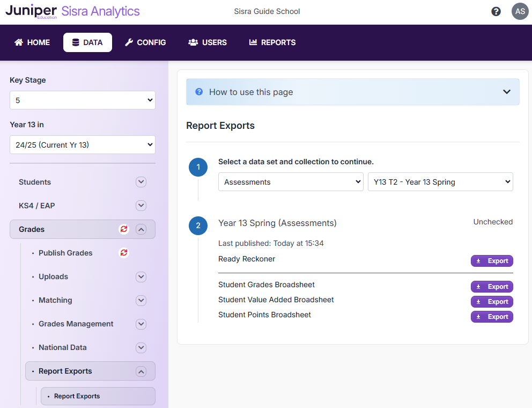Click the info icon in help banner
This screenshot has width=532, height=408.
tap(199, 92)
